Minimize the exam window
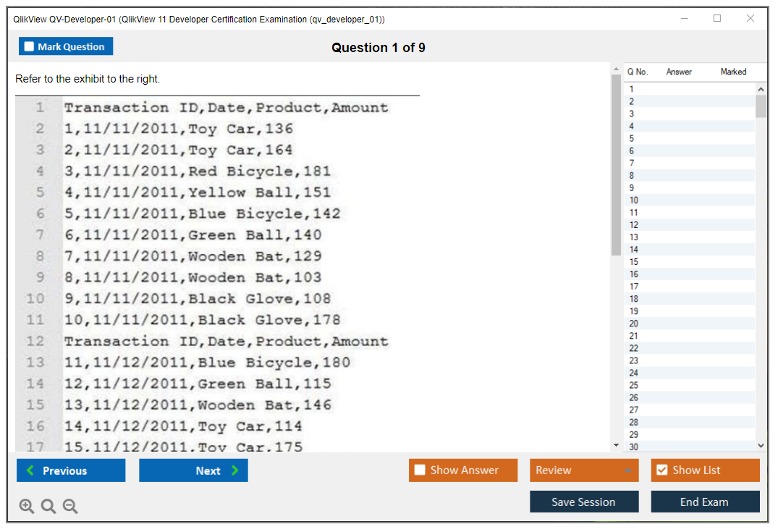 [684, 19]
